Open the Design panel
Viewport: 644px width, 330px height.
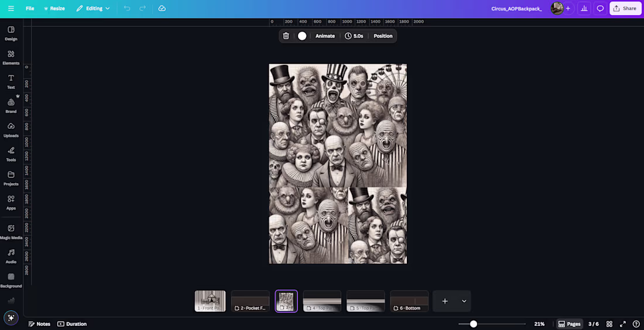point(11,34)
